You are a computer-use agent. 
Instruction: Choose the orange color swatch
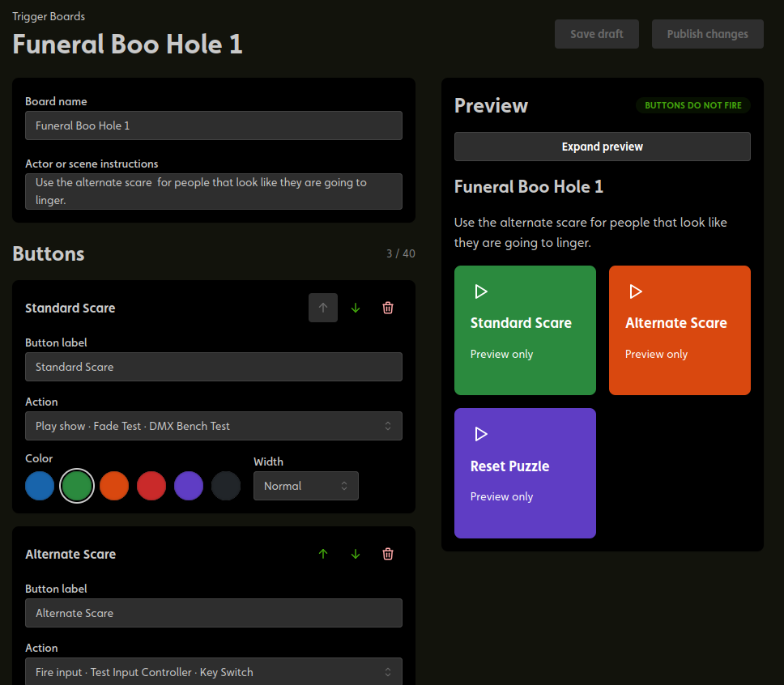tap(114, 486)
